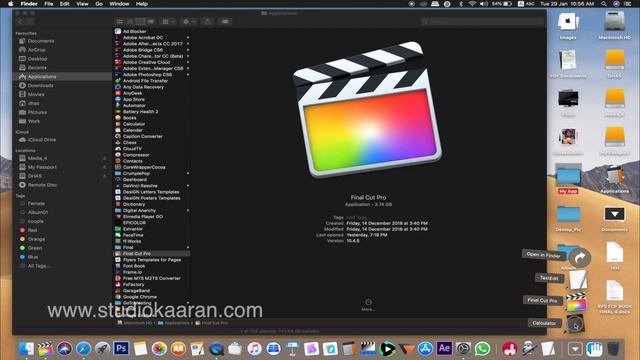Open the Edit menu

pyautogui.click(x=64, y=4)
